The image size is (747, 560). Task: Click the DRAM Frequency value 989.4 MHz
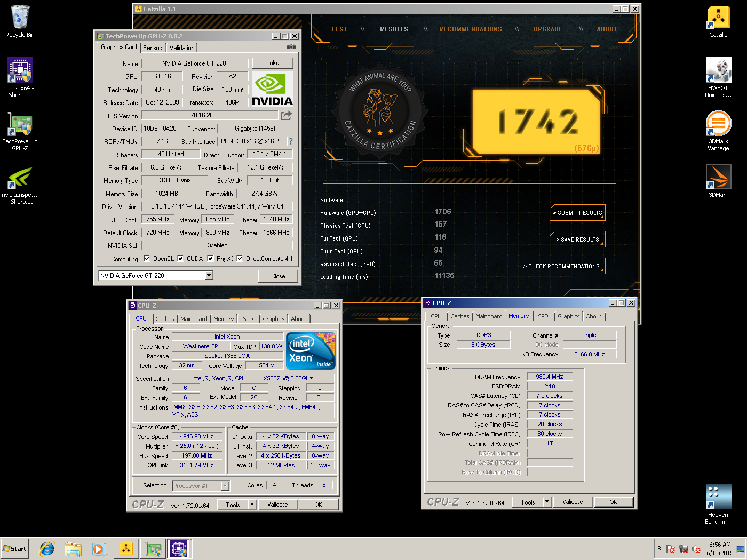(550, 377)
